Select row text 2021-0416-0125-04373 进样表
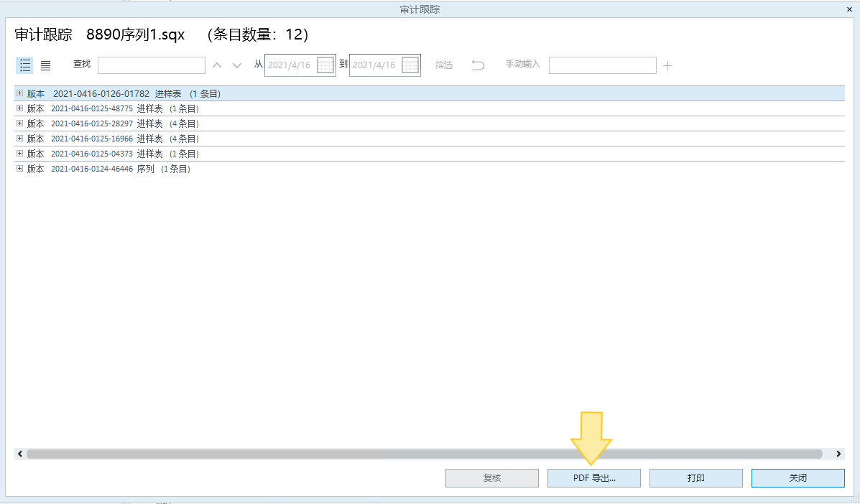Screen dimensions: 860x504 point(107,154)
